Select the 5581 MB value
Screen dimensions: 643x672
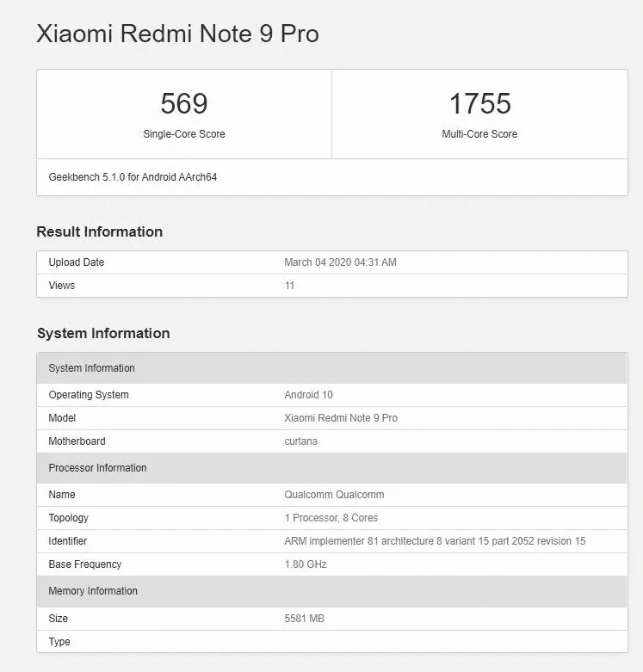[x=305, y=619]
